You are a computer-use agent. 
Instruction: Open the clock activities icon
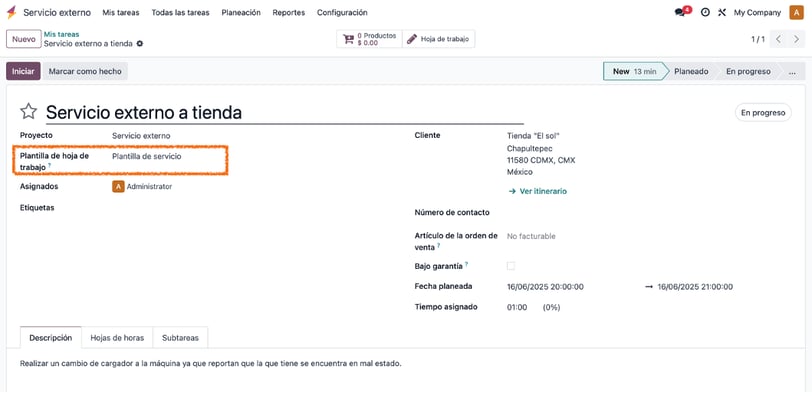(705, 12)
